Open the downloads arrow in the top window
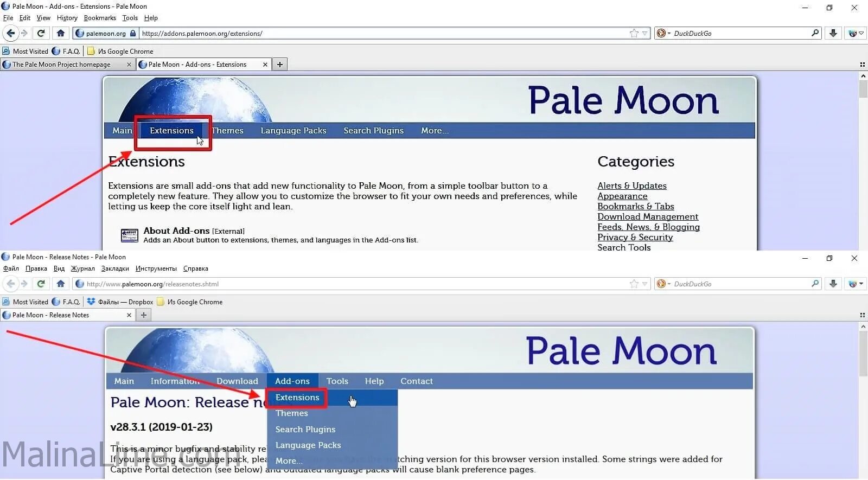The image size is (868, 480). click(833, 34)
